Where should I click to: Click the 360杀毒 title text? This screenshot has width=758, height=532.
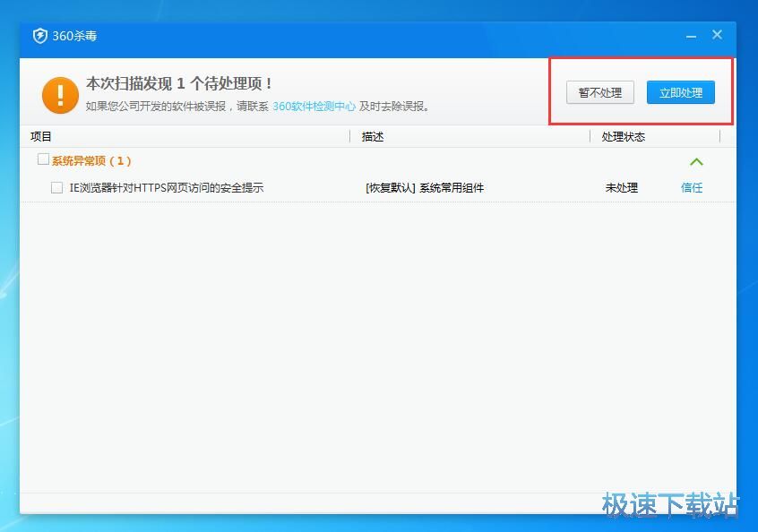(74, 36)
